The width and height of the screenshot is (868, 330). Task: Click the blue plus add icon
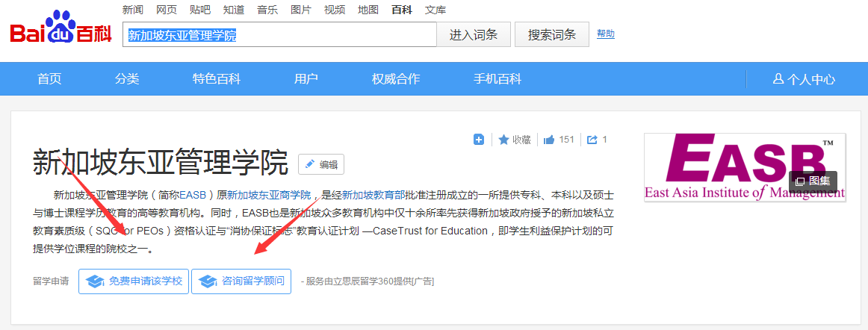click(479, 140)
